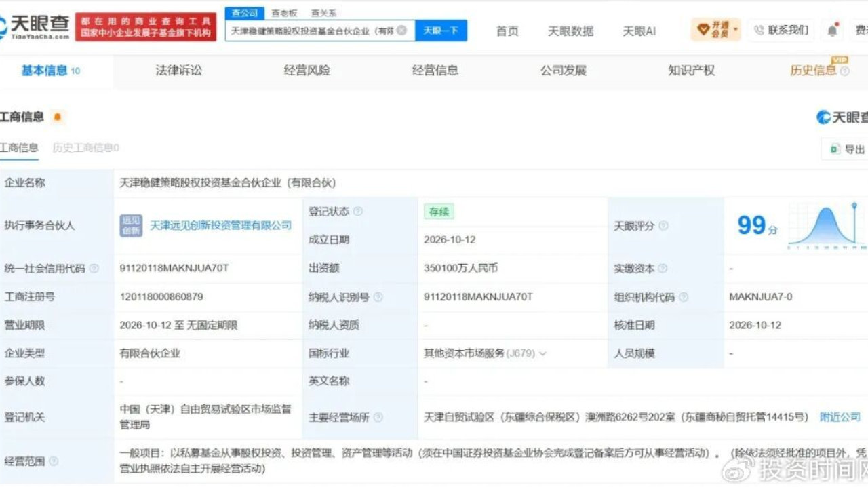Clear the search box with X icon
Viewport: 868px width, 487px height.
[401, 31]
